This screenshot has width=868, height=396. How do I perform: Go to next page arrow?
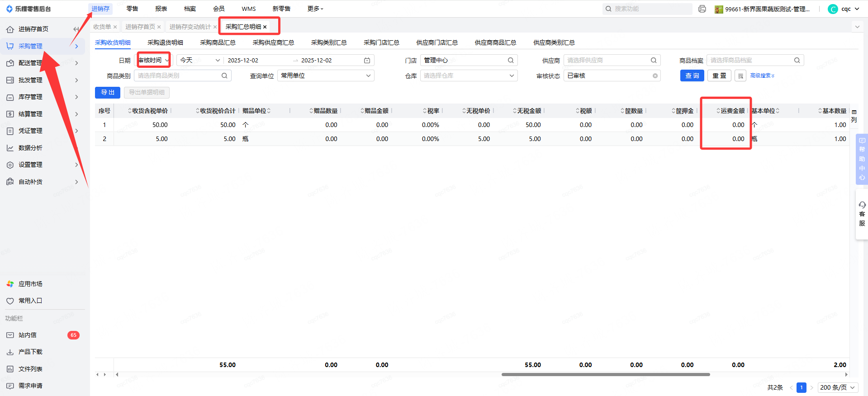[x=812, y=387]
